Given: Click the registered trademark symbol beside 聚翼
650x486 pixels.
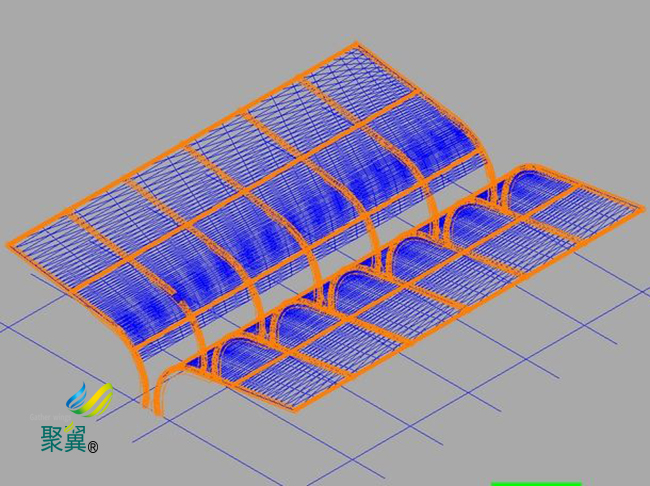Looking at the screenshot, I should (x=93, y=447).
